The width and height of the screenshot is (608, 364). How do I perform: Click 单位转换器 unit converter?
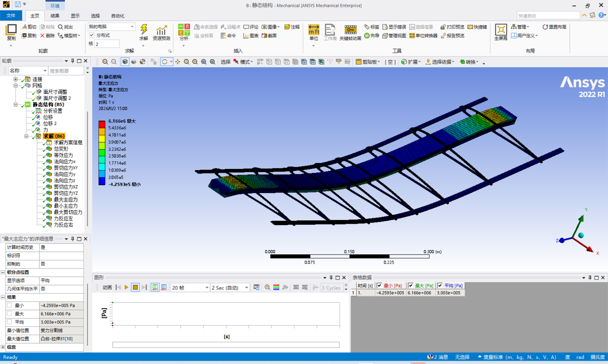click(423, 36)
